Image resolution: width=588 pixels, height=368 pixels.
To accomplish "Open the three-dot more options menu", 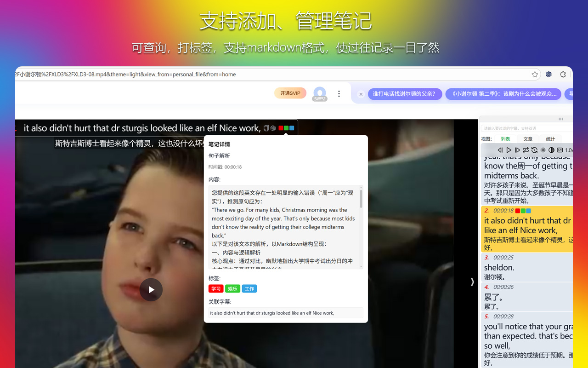I will (339, 94).
